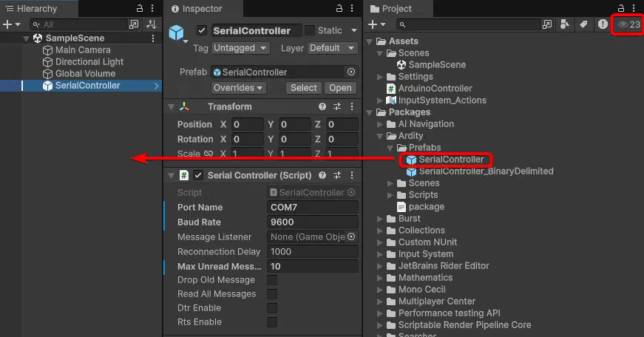This screenshot has width=644, height=337.
Task: Toggle hidden packages visibility count
Action: [628, 24]
